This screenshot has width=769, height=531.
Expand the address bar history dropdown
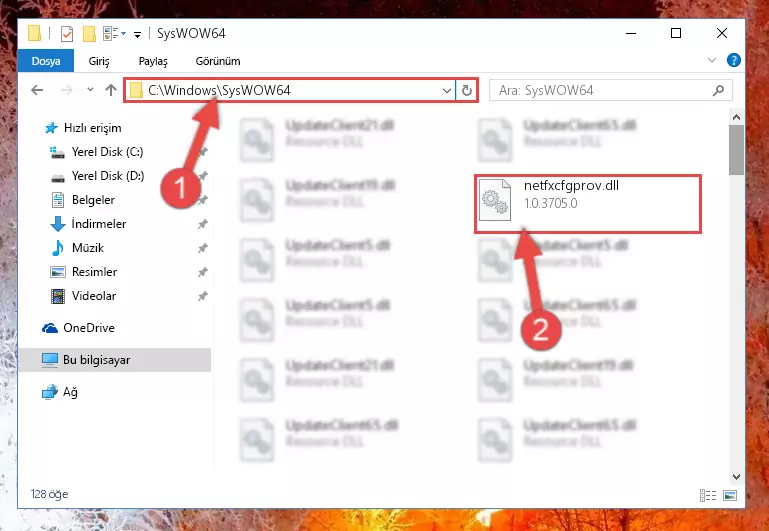pos(446,91)
